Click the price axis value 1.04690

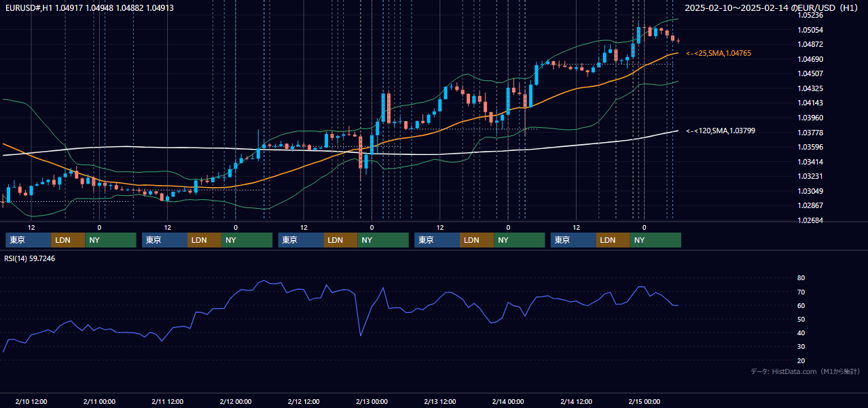point(810,59)
